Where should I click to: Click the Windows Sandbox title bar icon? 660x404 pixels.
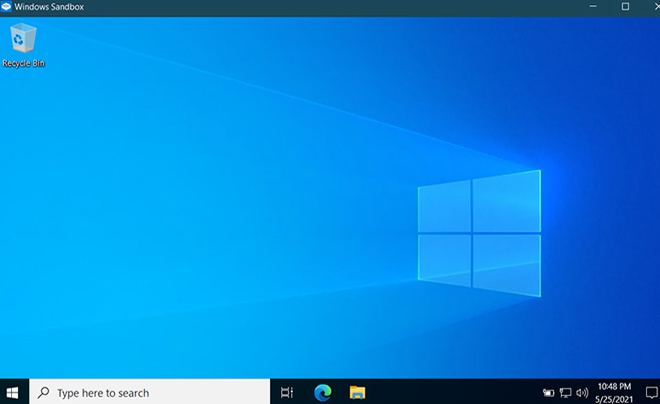tap(6, 7)
